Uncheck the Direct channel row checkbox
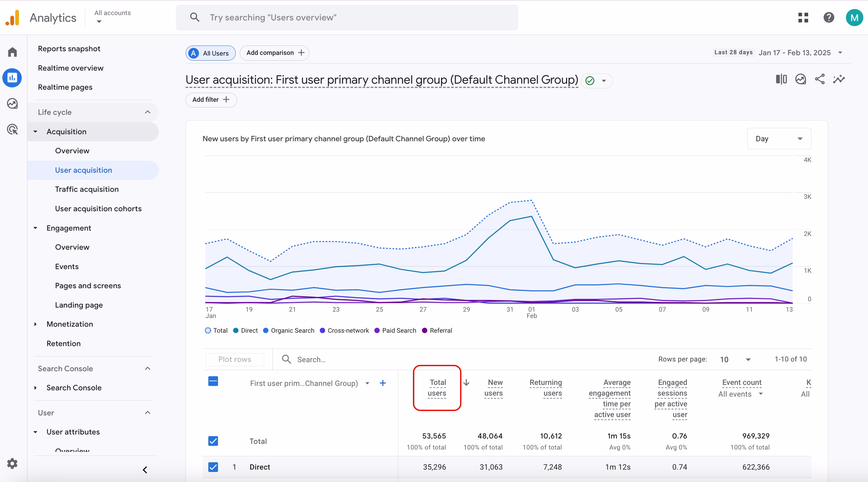 pos(213,467)
